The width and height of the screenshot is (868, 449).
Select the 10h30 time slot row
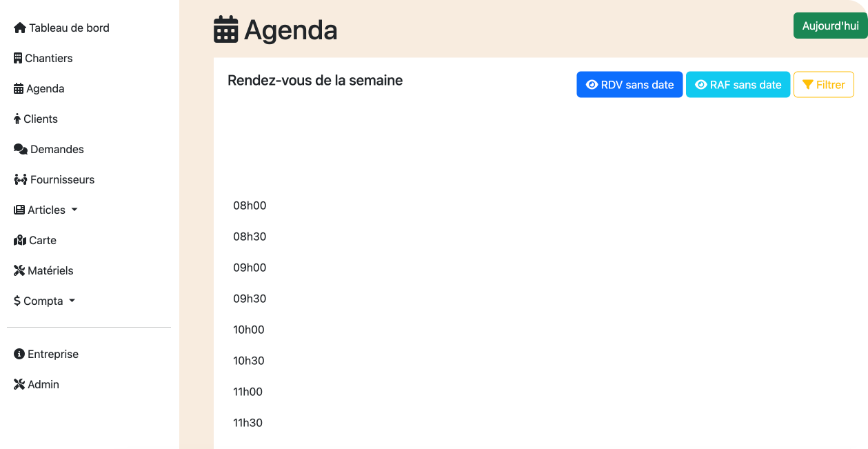coord(249,361)
